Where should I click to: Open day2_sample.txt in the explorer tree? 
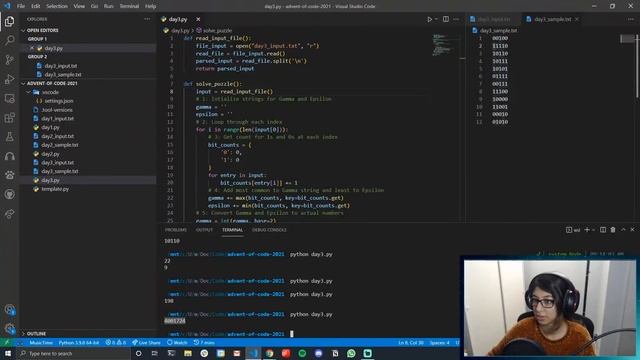click(60, 145)
